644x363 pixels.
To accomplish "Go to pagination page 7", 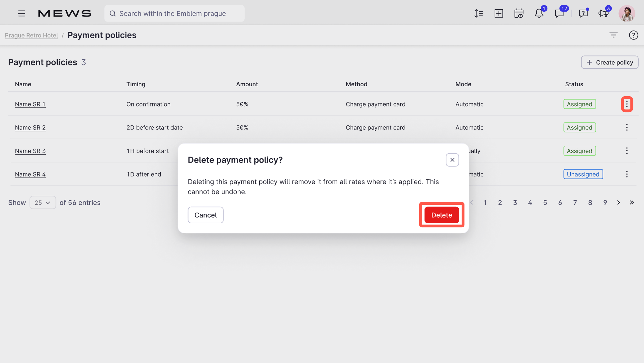I will tap(575, 202).
